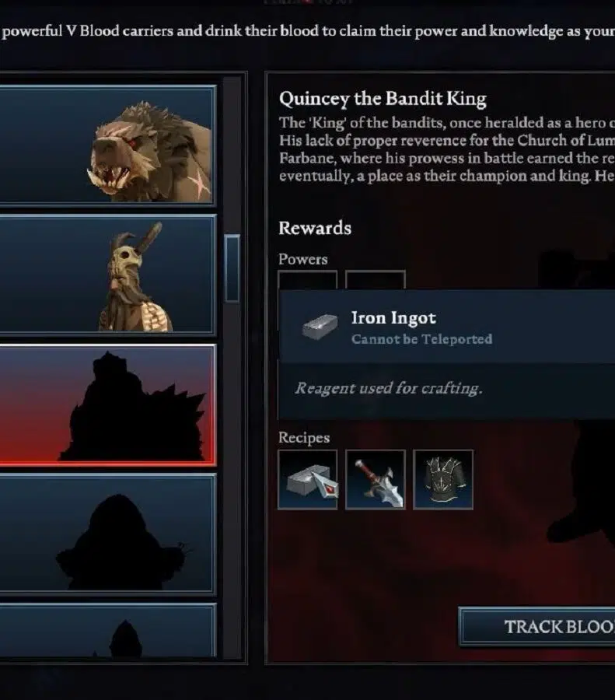This screenshot has width=615, height=700.
Task: Click the scrollbar track below the handle
Action: click(232, 480)
